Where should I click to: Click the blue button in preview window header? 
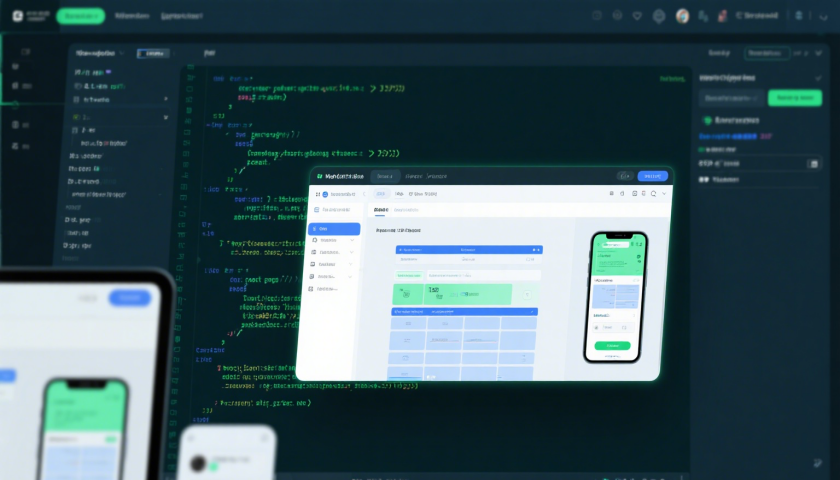tap(651, 176)
